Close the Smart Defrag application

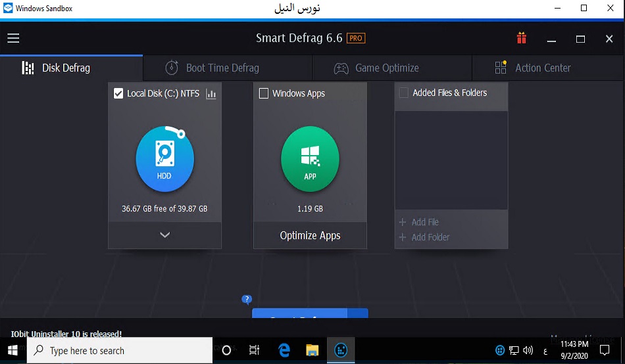609,39
